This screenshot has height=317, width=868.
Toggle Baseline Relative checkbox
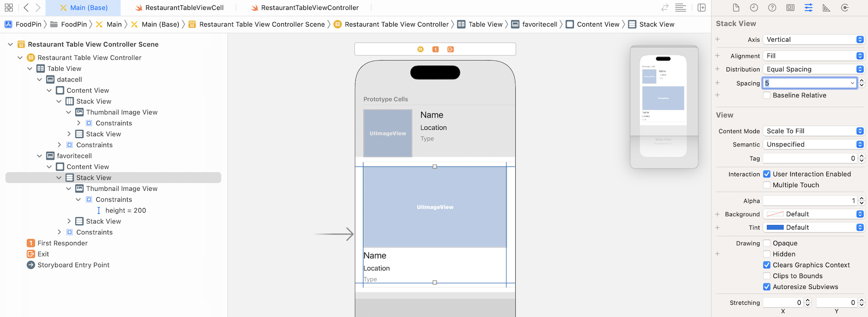[x=767, y=95]
